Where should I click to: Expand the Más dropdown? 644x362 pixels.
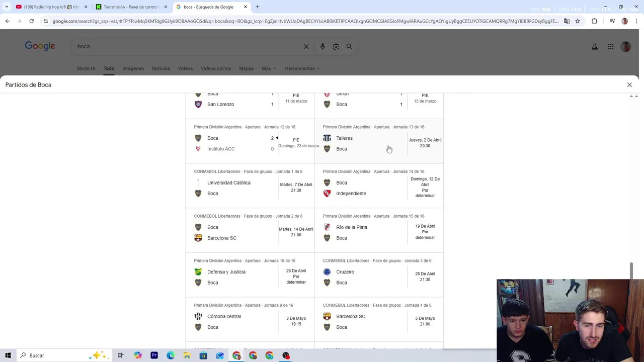[269, 68]
